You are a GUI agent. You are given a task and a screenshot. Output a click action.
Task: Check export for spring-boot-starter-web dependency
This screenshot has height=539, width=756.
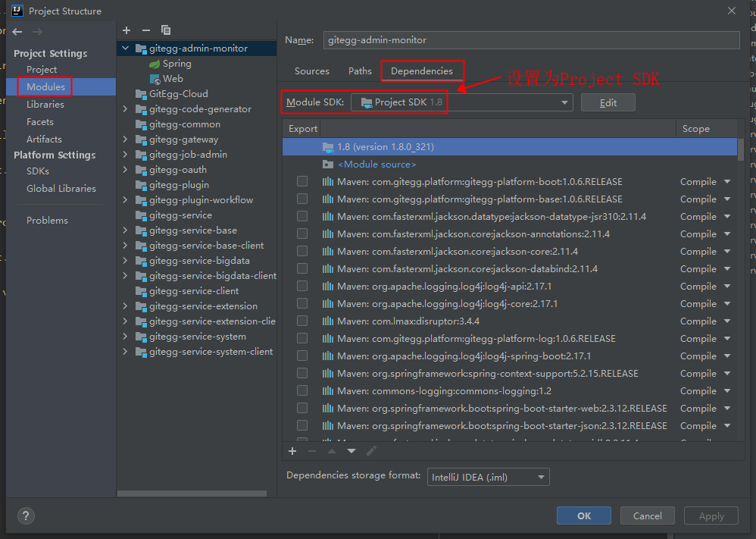[302, 409]
